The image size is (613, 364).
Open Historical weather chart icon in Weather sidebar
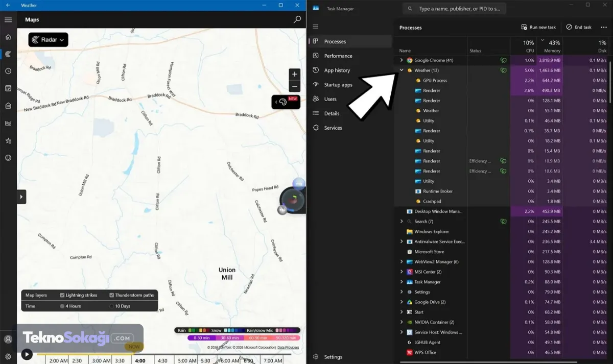(8, 123)
